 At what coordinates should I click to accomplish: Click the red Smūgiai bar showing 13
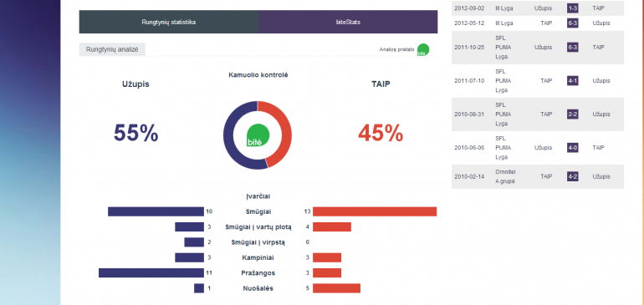[375, 211]
